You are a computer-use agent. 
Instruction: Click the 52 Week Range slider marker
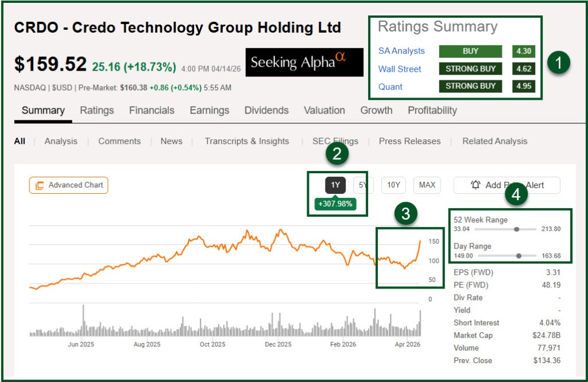(x=517, y=229)
